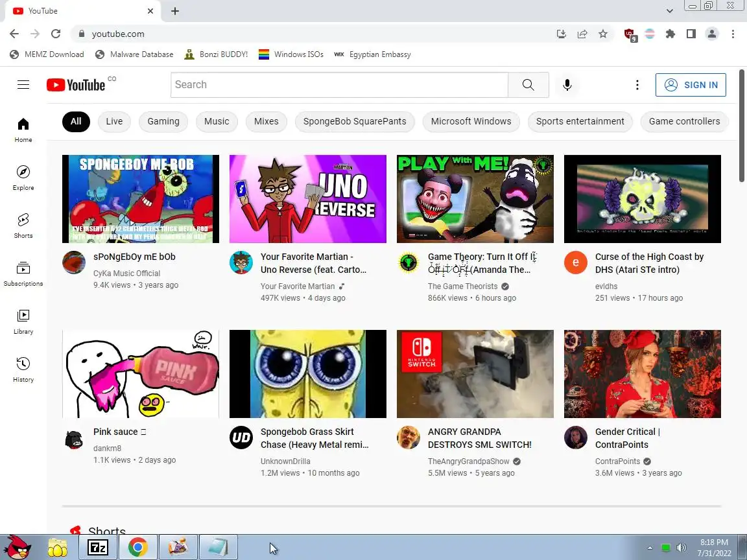Screen dimensions: 747x560
Task: Select the Game controllers chip
Action: click(685, 121)
